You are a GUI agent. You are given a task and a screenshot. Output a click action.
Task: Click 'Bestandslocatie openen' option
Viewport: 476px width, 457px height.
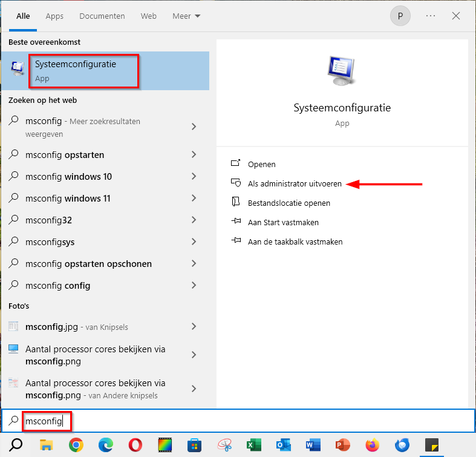289,203
